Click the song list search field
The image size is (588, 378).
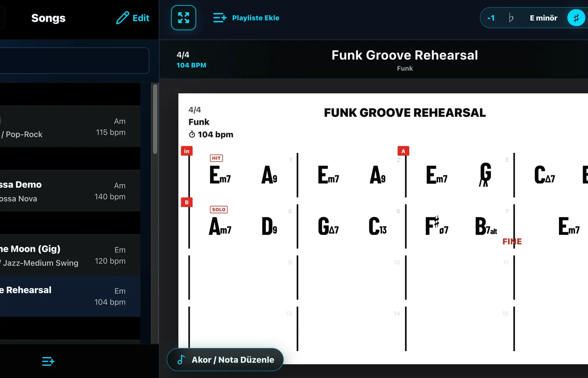click(x=74, y=60)
